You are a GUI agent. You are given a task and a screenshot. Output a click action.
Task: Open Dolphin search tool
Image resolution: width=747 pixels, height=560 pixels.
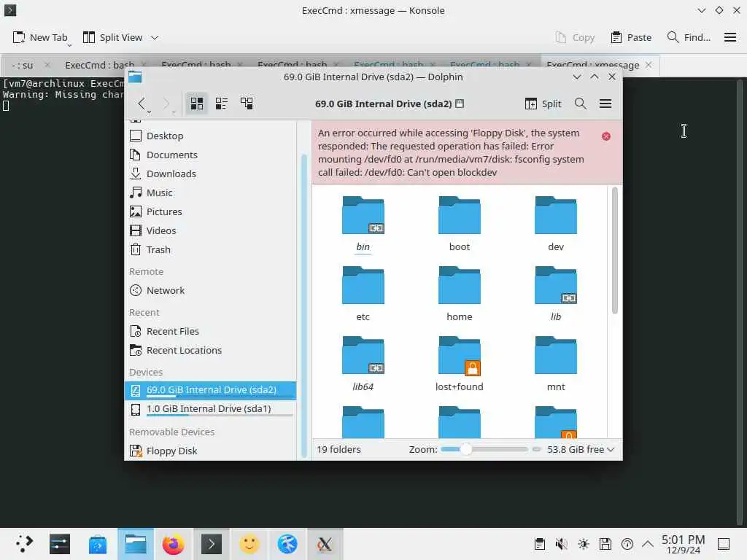[x=580, y=104]
